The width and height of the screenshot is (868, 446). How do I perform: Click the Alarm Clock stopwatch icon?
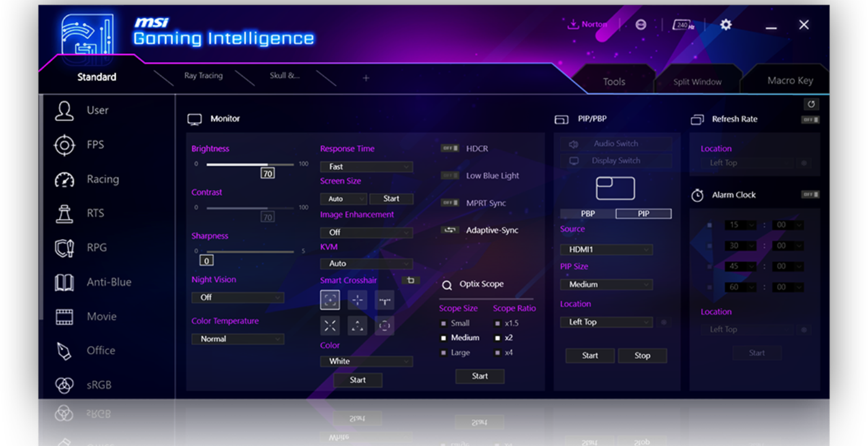click(x=697, y=195)
